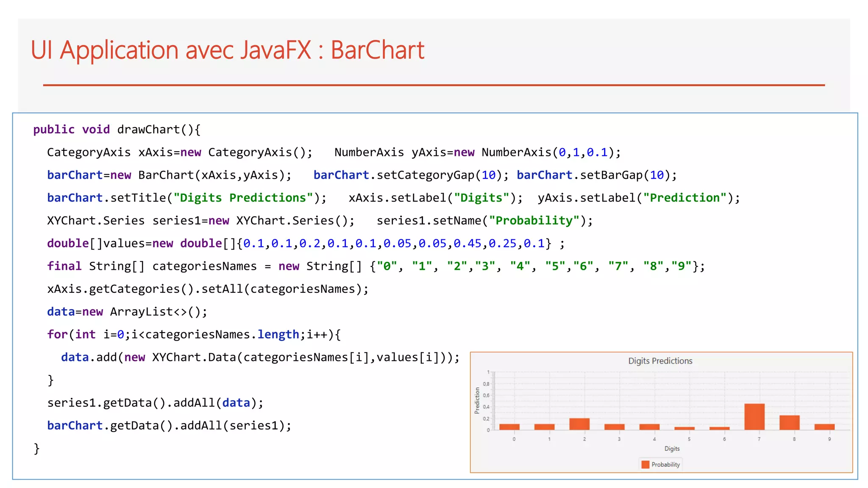868x488 pixels.
Task: Click 'data.add(new XYChart.Data(...))' line
Action: [x=260, y=358]
